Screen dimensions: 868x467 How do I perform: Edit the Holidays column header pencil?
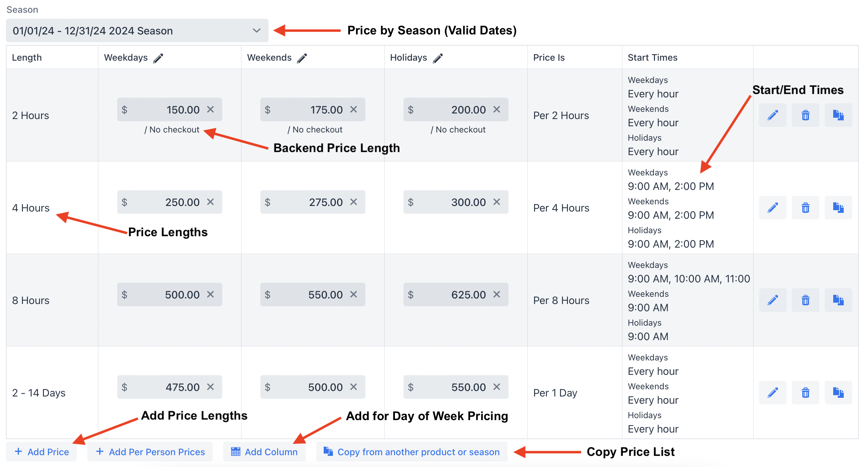[x=438, y=58]
